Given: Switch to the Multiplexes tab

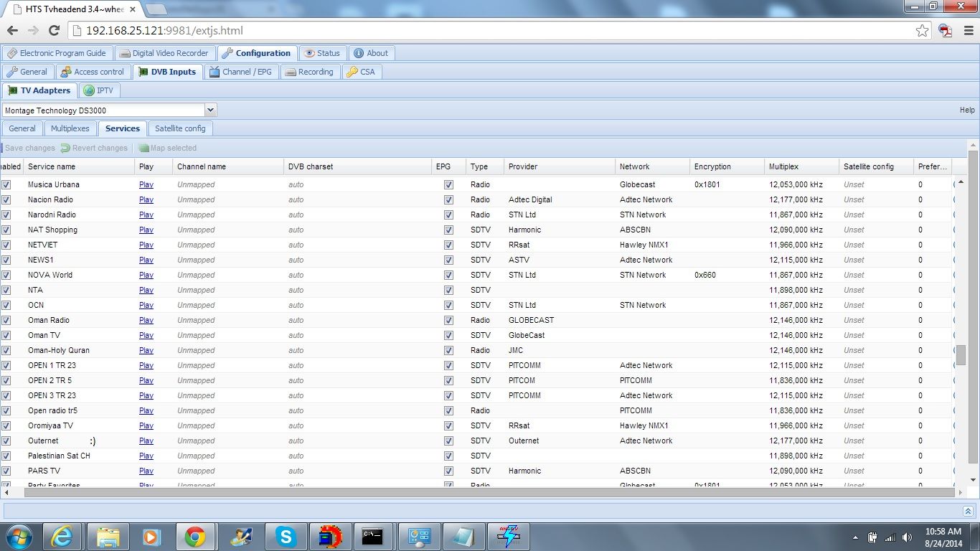Looking at the screenshot, I should point(70,128).
